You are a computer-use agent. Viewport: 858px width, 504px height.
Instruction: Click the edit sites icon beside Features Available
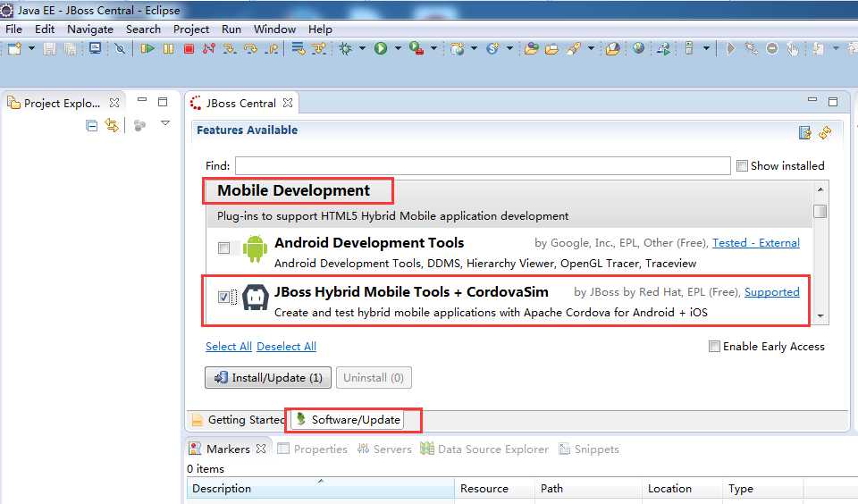click(x=805, y=132)
